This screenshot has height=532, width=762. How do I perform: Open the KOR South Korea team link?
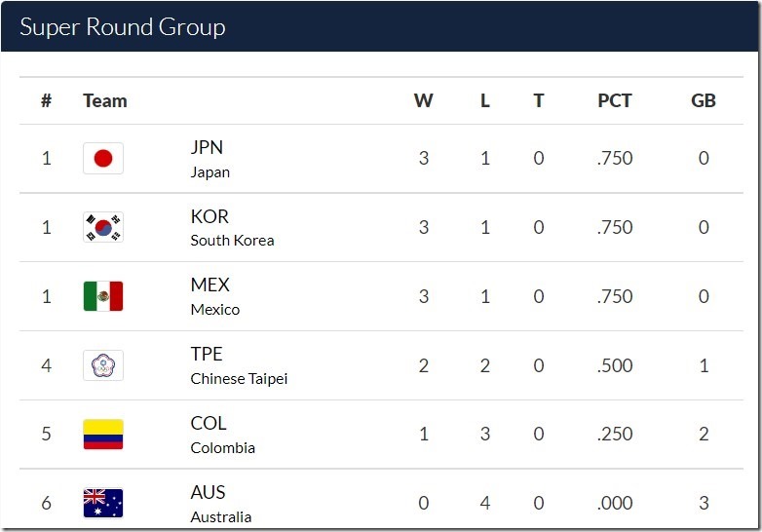tap(232, 228)
